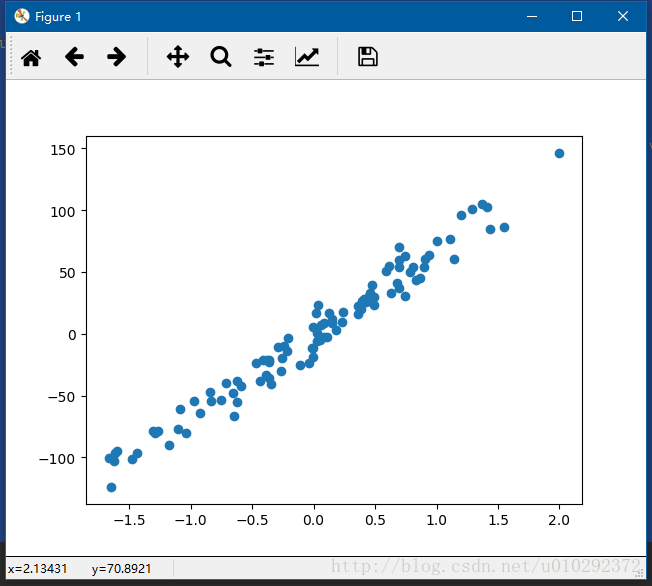
Task: Click y-axis tick label −100
Action: click(57, 459)
